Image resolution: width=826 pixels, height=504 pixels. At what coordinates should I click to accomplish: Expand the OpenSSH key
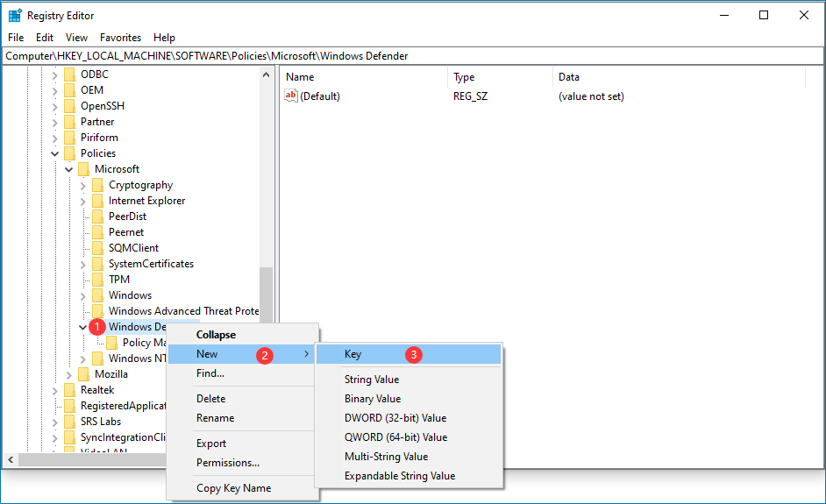pos(54,107)
